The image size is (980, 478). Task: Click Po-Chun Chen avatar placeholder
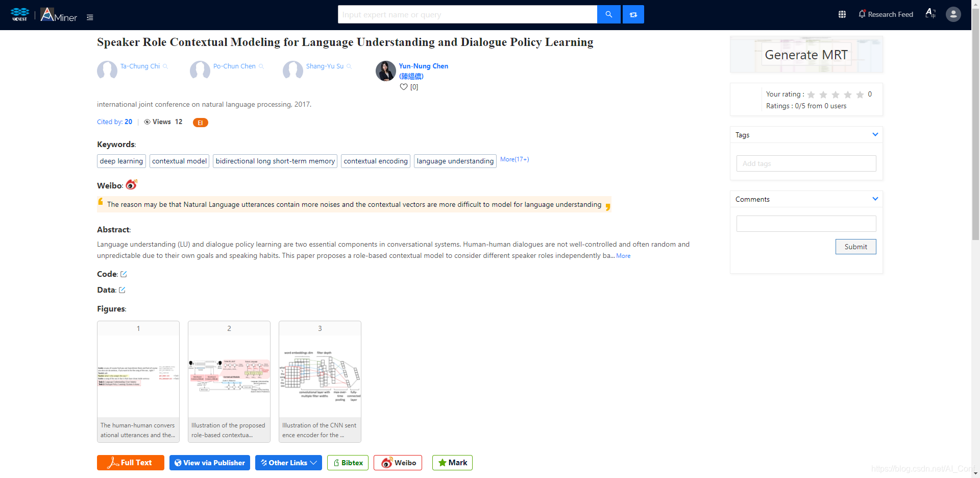(x=200, y=70)
